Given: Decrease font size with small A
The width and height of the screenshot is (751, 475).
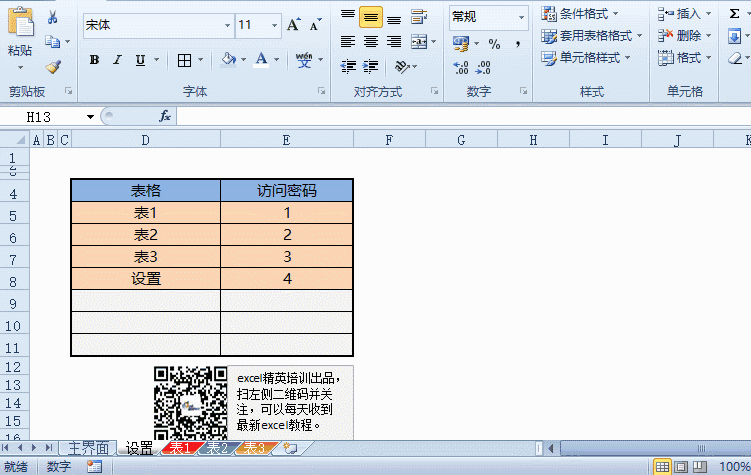Looking at the screenshot, I should [x=315, y=24].
